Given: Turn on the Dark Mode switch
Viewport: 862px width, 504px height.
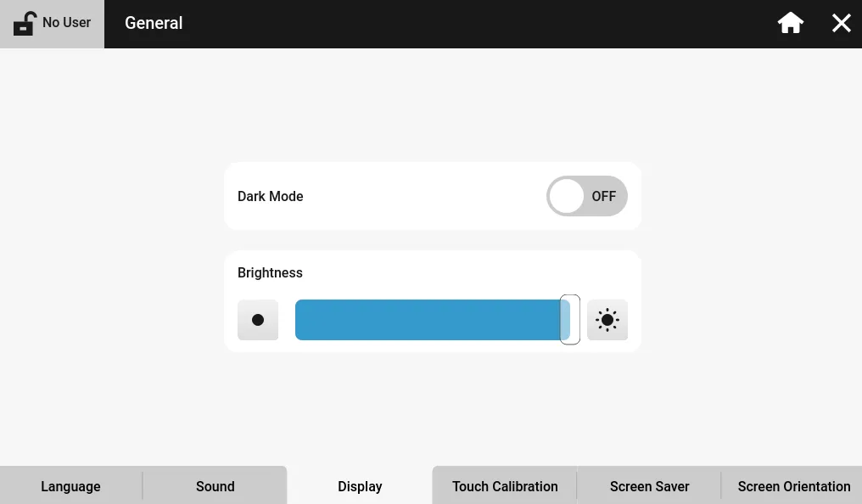Looking at the screenshot, I should coord(586,196).
